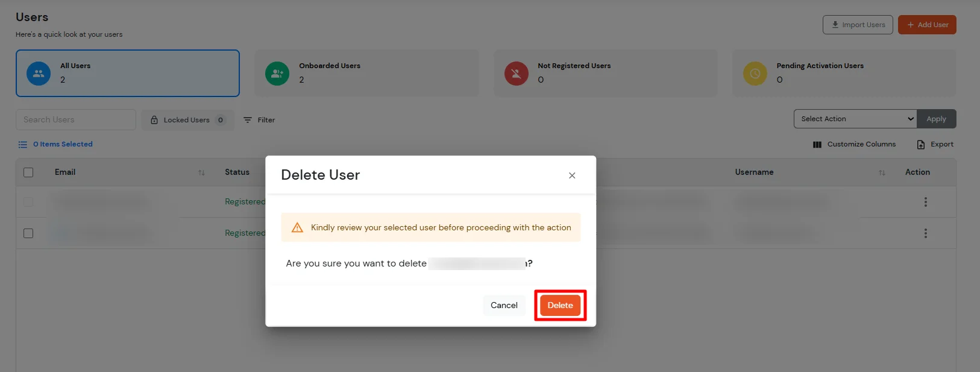
Task: Click the 0 Items Selected link
Action: pyautogui.click(x=63, y=144)
